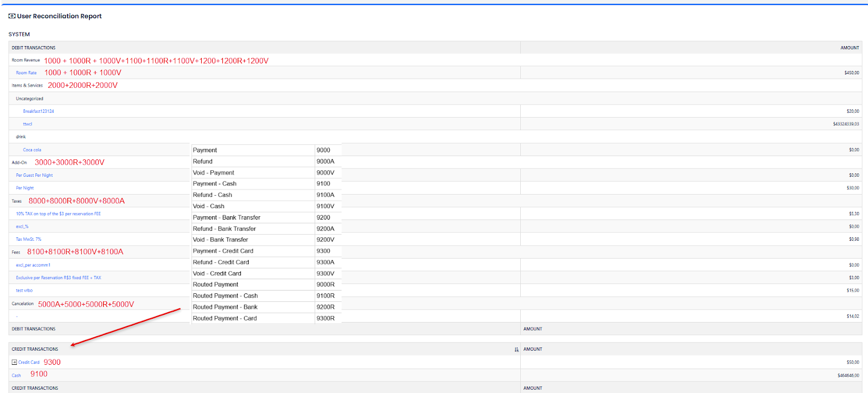
Task: Click the top-right AMOUNT column header
Action: click(850, 48)
